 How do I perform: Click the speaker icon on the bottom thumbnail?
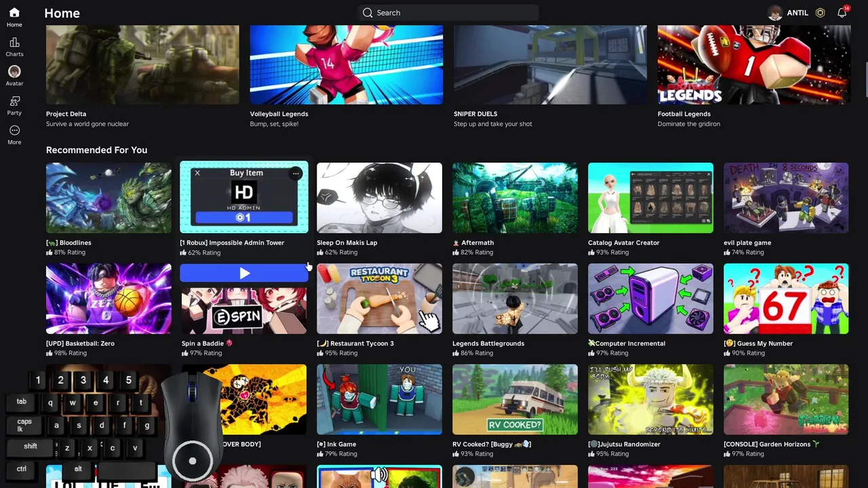379,476
